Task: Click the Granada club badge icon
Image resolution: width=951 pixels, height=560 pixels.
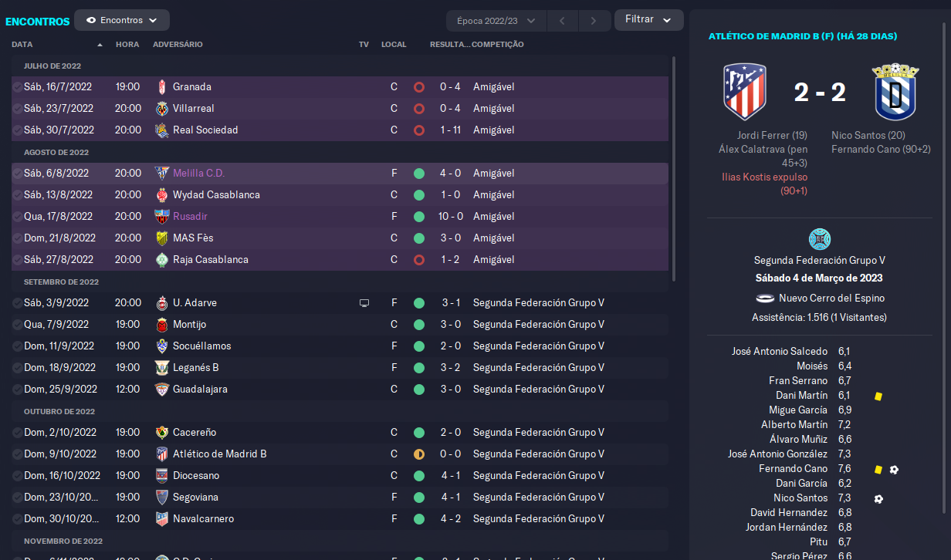Action: click(161, 86)
